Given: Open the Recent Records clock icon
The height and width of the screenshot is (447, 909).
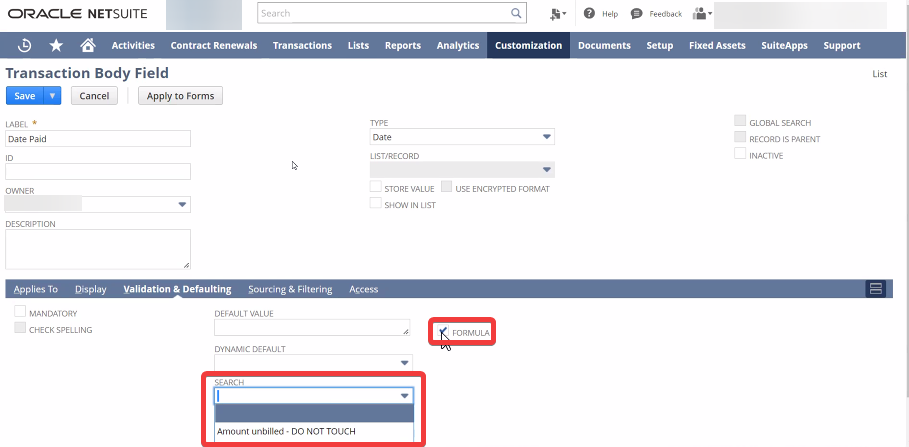Looking at the screenshot, I should click(24, 45).
